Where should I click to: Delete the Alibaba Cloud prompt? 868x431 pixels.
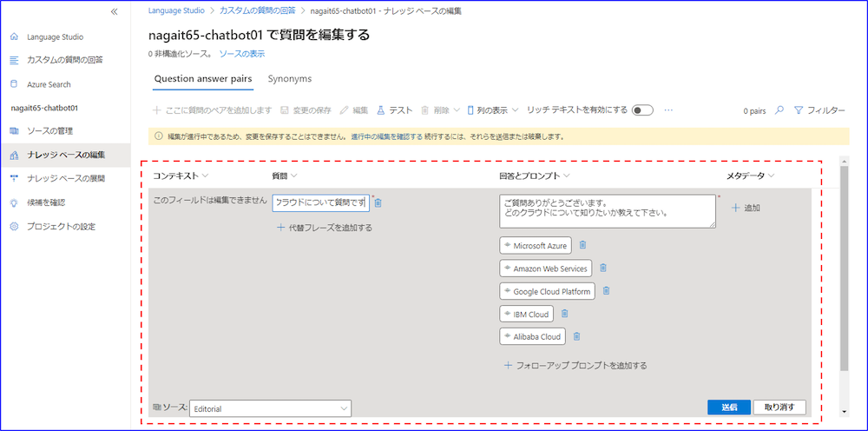[x=577, y=336]
